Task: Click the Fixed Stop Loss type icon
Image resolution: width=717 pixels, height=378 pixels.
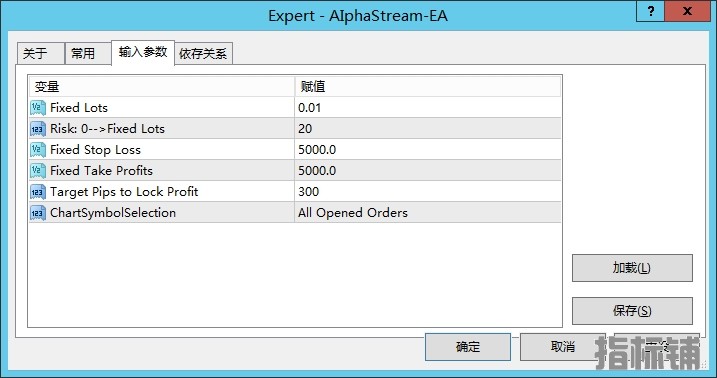Action: pyautogui.click(x=38, y=150)
